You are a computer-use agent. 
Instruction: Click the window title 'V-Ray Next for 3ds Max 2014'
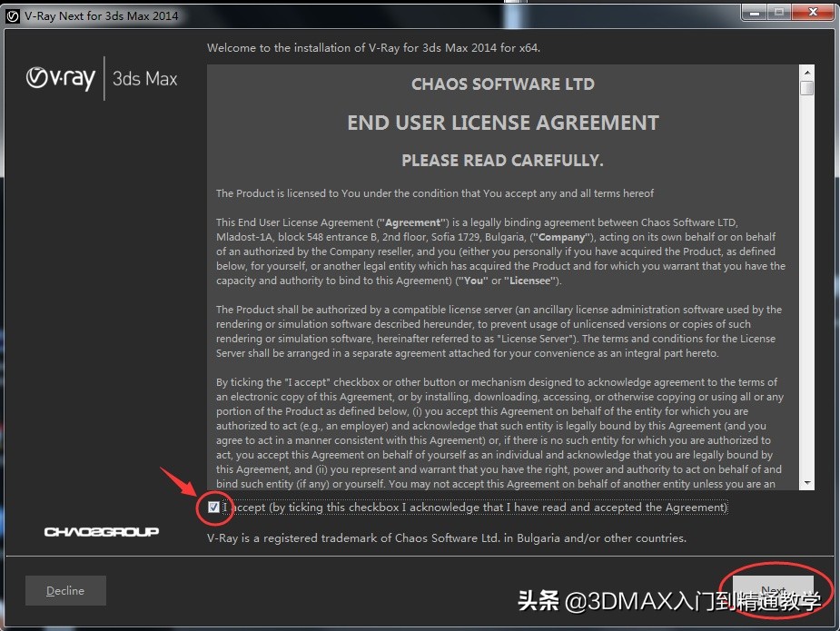coord(102,15)
